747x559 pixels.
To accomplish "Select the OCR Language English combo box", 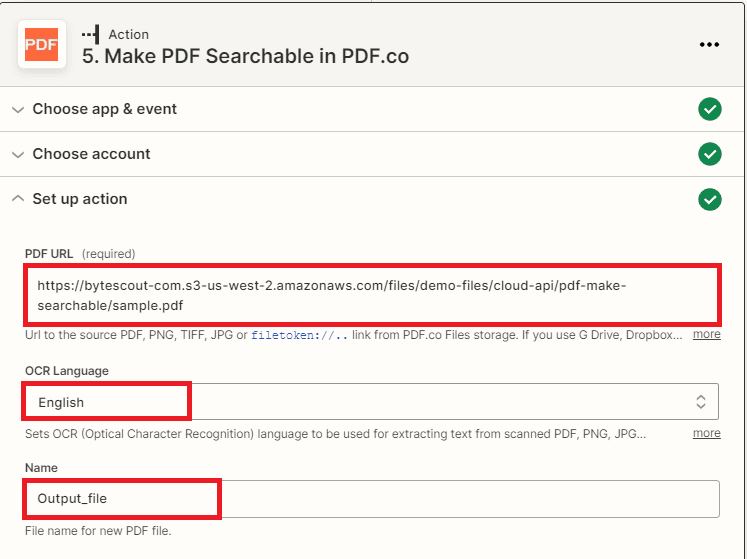I will click(x=372, y=402).
